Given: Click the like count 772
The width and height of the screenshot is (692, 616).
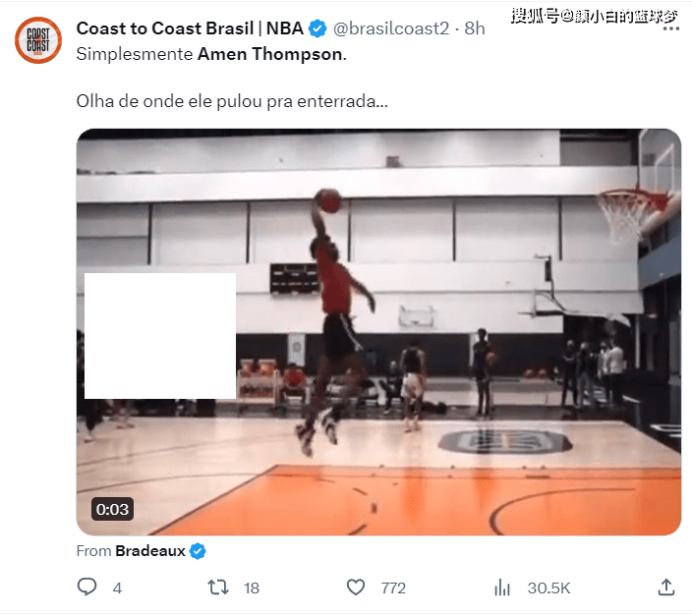Looking at the screenshot, I should point(393,588).
